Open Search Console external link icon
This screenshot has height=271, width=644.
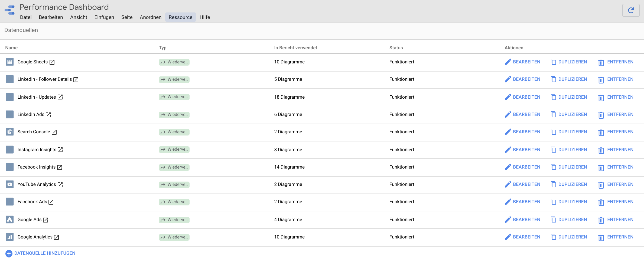[x=54, y=132]
